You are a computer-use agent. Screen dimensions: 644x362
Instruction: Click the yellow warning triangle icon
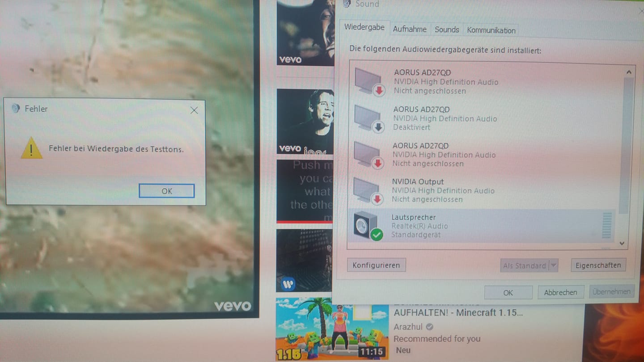pyautogui.click(x=31, y=148)
